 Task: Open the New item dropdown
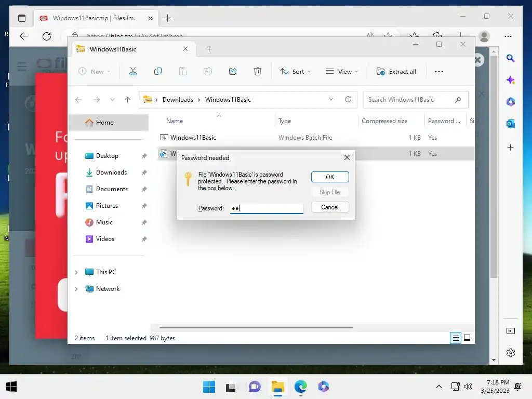(x=95, y=72)
